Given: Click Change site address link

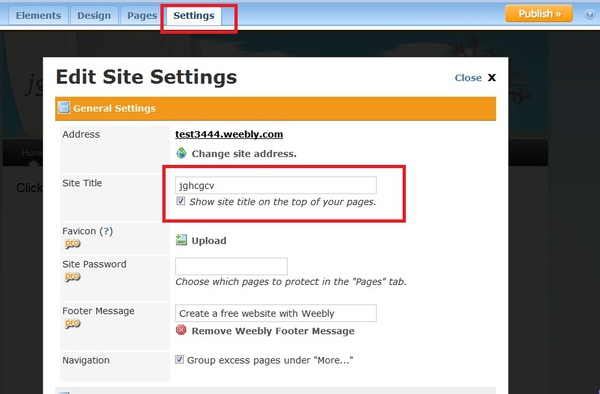Looking at the screenshot, I should click(244, 154).
